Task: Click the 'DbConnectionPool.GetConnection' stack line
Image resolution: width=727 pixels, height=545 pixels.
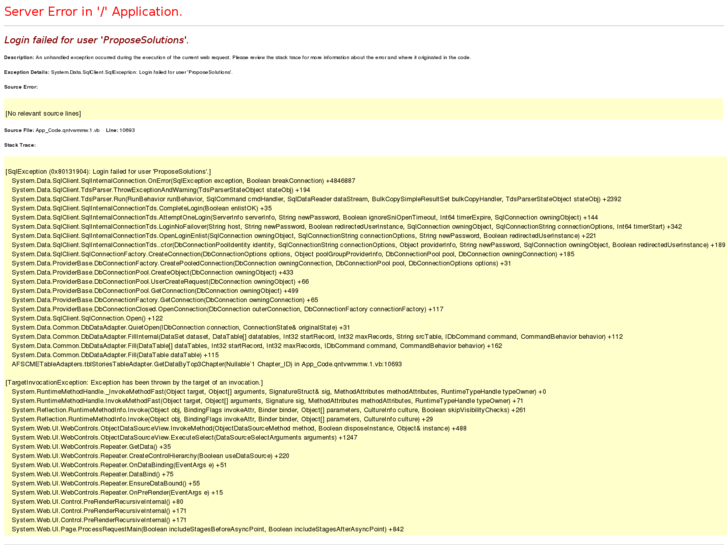Action: (x=155, y=291)
